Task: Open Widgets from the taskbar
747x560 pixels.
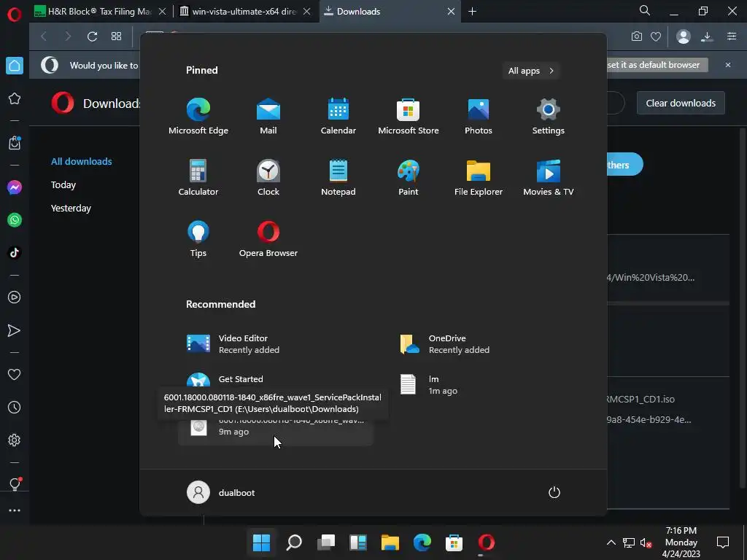Action: [x=357, y=542]
